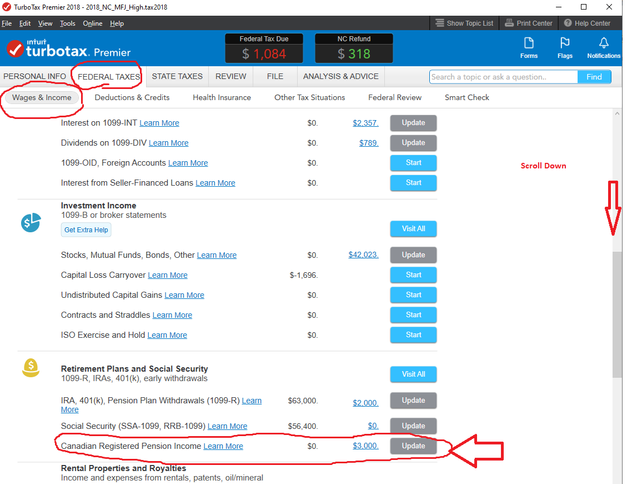Update Social Security (SSA-1099, RRB-1099)
This screenshot has height=484, width=637.
(x=413, y=426)
